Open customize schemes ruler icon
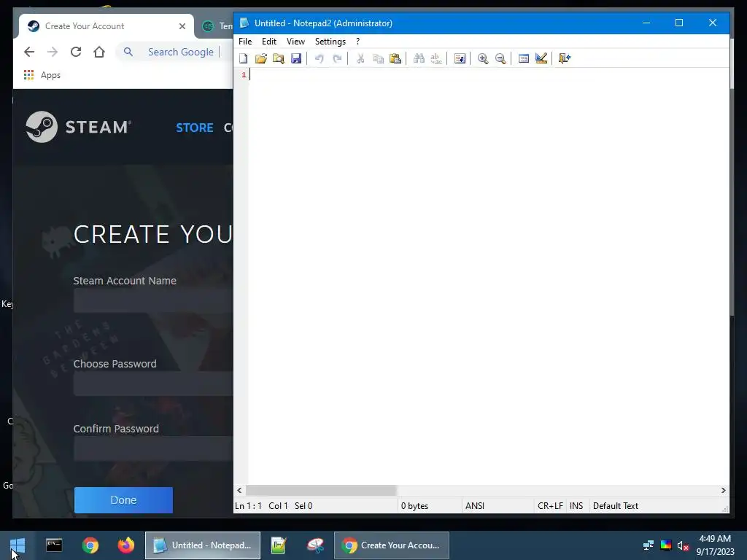 click(x=541, y=58)
